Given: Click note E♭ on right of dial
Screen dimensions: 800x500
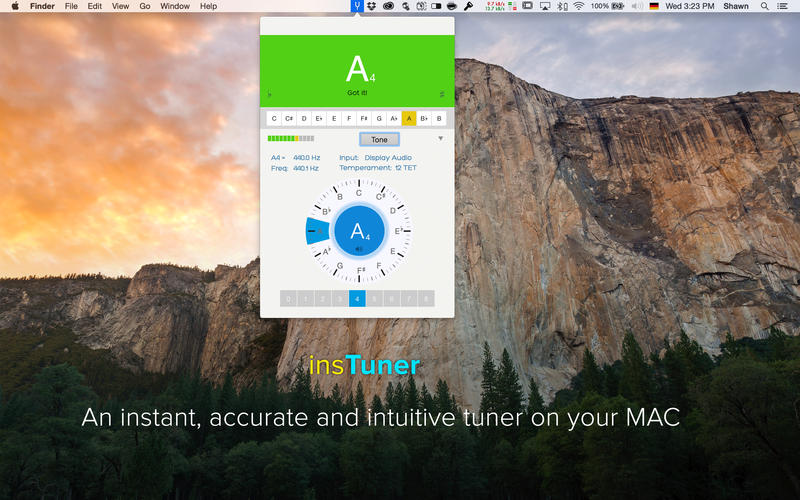Looking at the screenshot, I should point(399,231).
